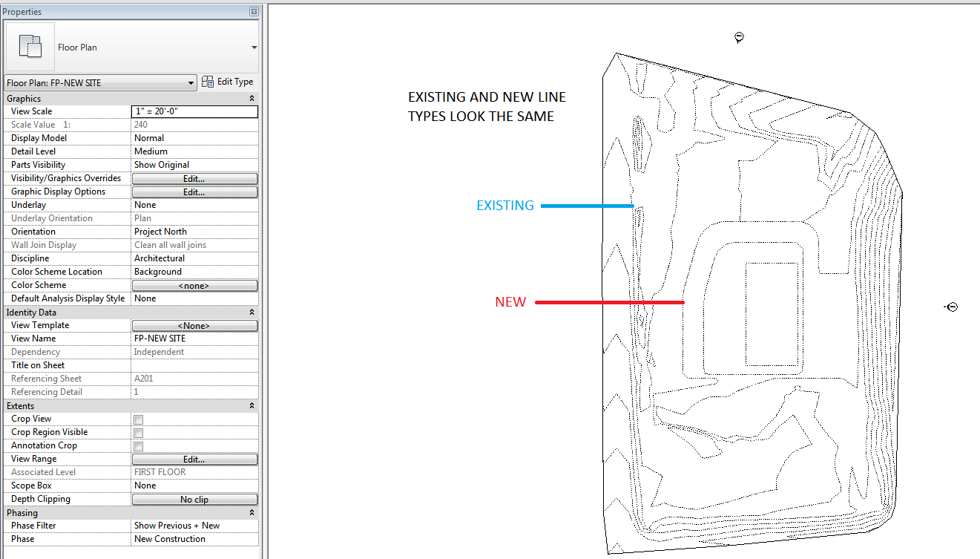980x559 pixels.
Task: Select Default Analysis Display Style value None
Action: (x=194, y=298)
